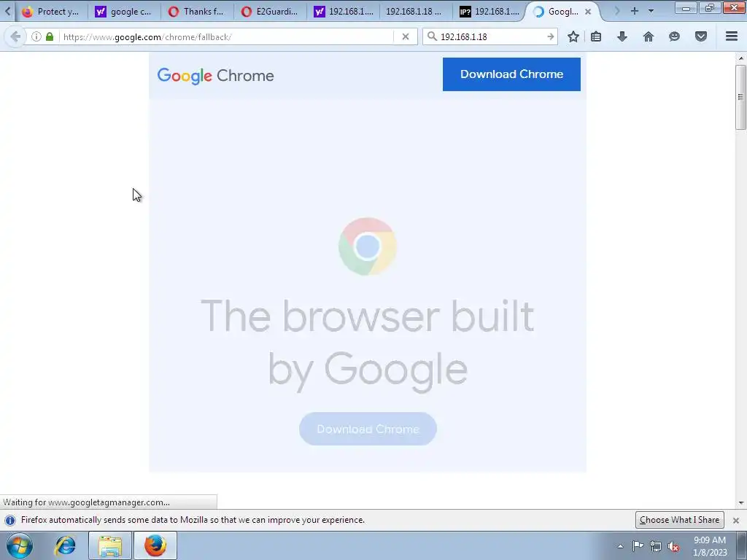Open the chat smiley icon in toolbar
The height and width of the screenshot is (560, 747).
tap(674, 36)
